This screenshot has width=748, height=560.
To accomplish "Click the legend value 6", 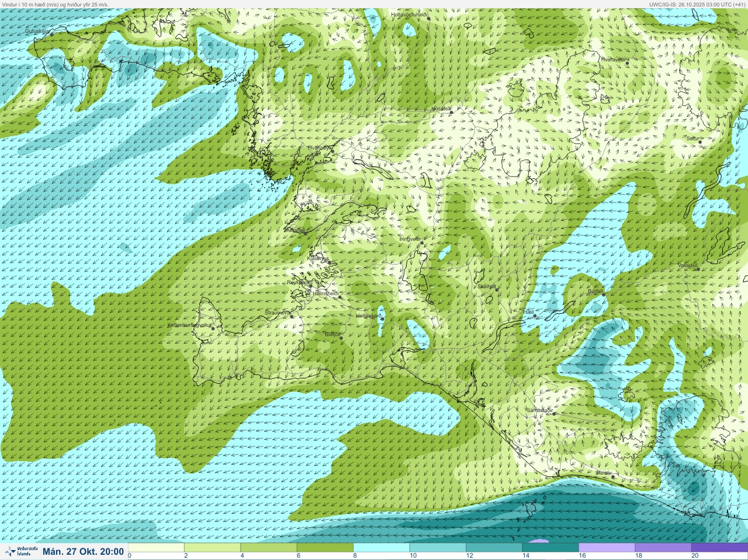I will click(x=299, y=555).
